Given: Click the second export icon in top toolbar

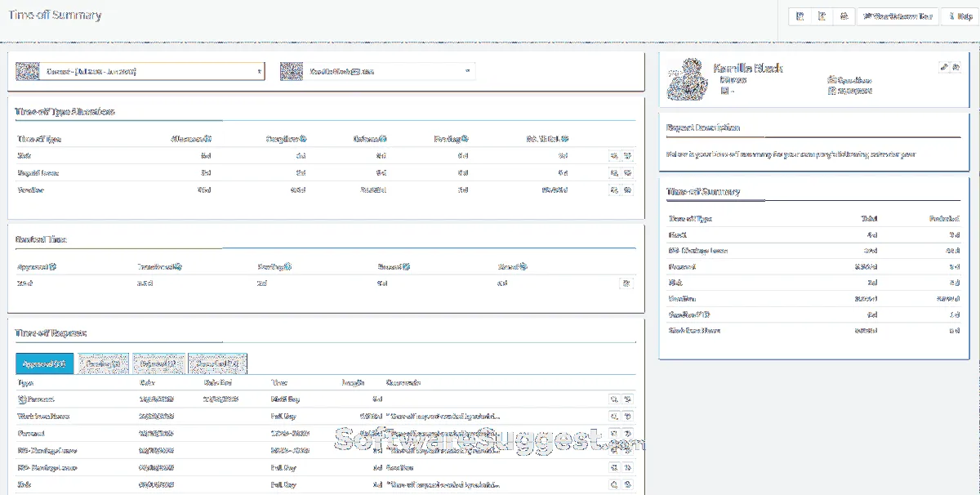Looking at the screenshot, I should [822, 16].
